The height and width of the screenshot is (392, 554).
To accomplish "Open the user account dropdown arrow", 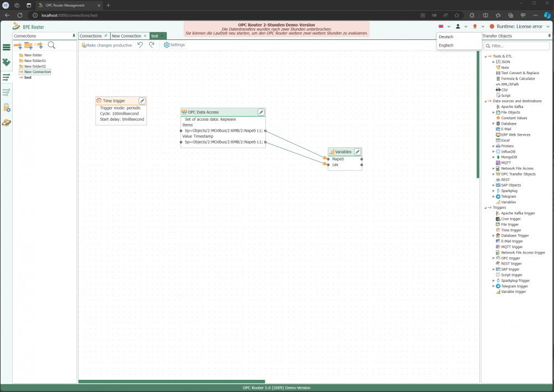I will (466, 27).
